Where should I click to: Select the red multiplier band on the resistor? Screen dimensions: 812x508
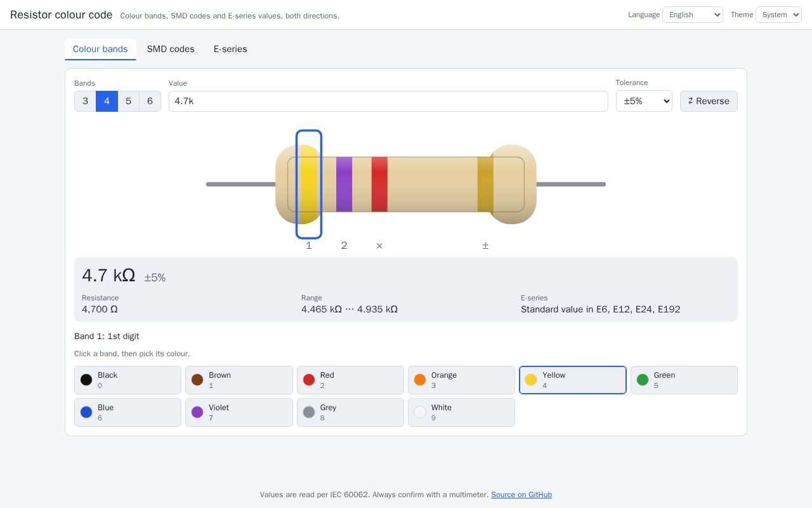click(x=379, y=184)
